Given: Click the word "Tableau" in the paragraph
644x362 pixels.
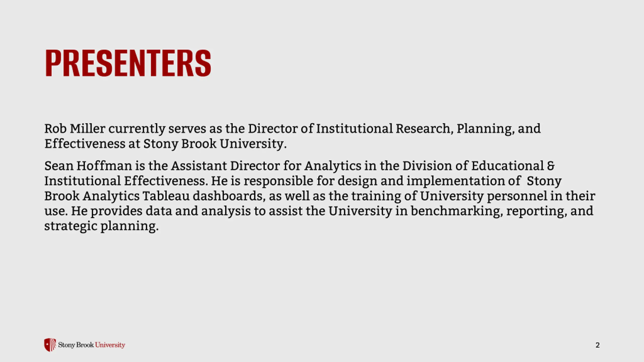Looking at the screenshot, I should [x=166, y=196].
